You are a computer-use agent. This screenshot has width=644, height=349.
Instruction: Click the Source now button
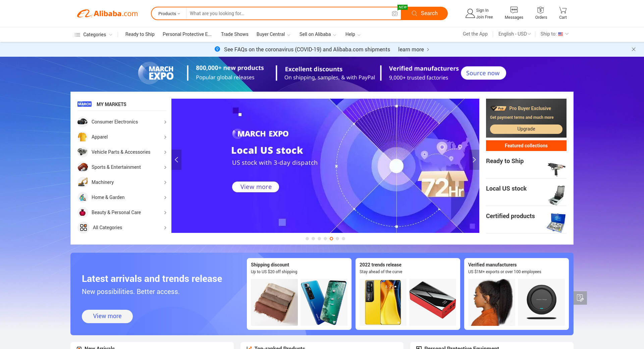click(x=483, y=73)
